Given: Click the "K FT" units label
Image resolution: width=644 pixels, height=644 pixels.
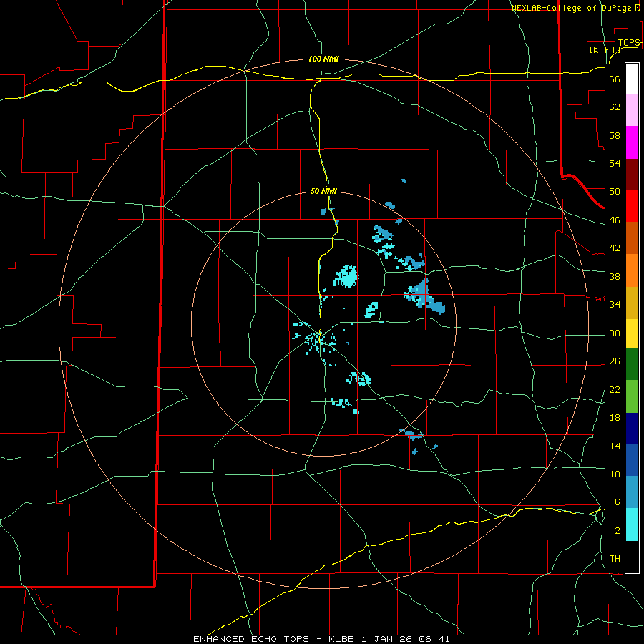Looking at the screenshot, I should tap(605, 50).
